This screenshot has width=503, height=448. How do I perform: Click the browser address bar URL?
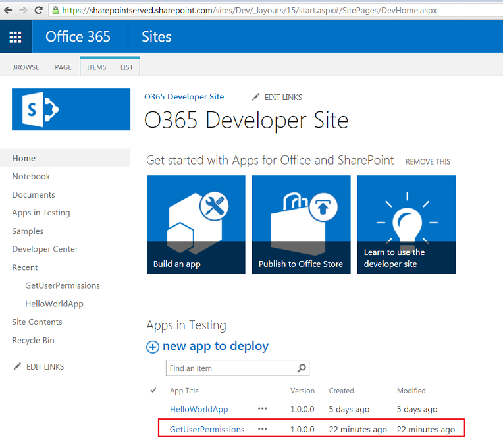pyautogui.click(x=250, y=11)
